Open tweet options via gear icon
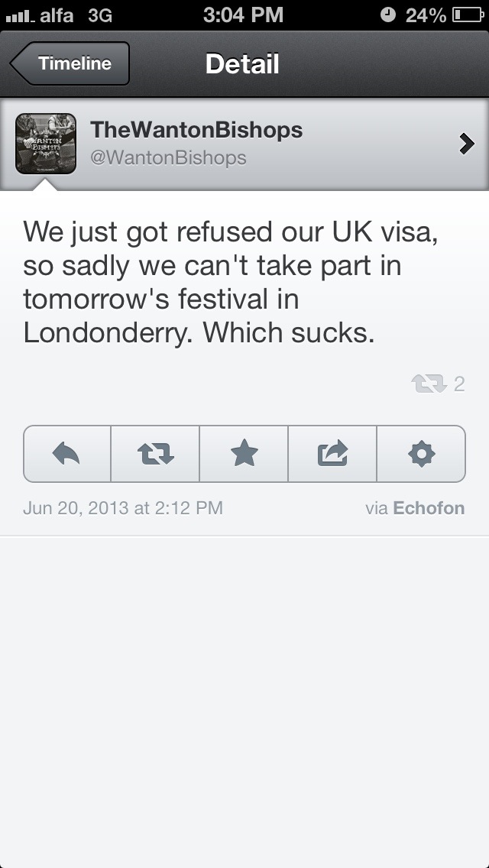 [421, 455]
